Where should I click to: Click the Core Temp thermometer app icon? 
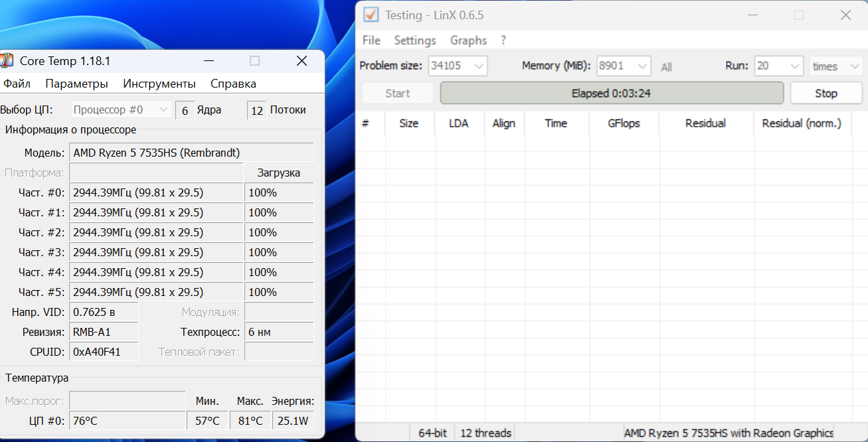7,61
